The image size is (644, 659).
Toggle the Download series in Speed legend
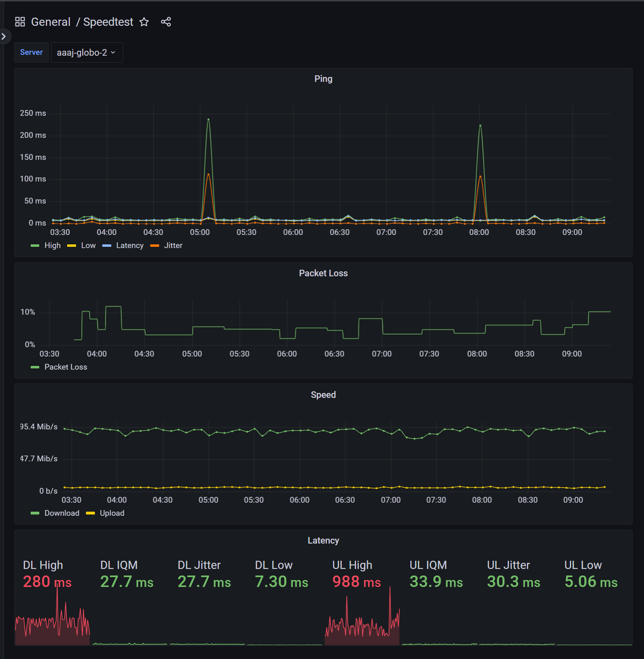pyautogui.click(x=62, y=513)
